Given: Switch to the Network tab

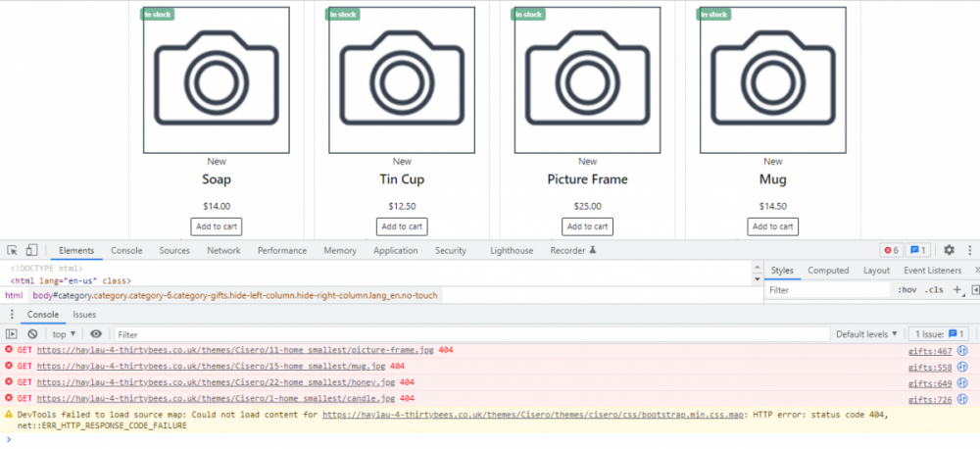Looking at the screenshot, I should point(223,250).
